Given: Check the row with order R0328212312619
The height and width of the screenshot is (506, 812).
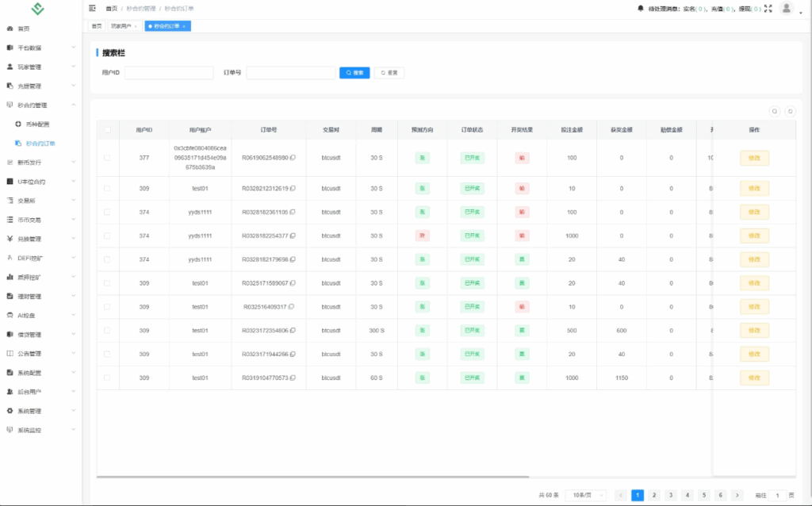Looking at the screenshot, I should pyautogui.click(x=107, y=189).
